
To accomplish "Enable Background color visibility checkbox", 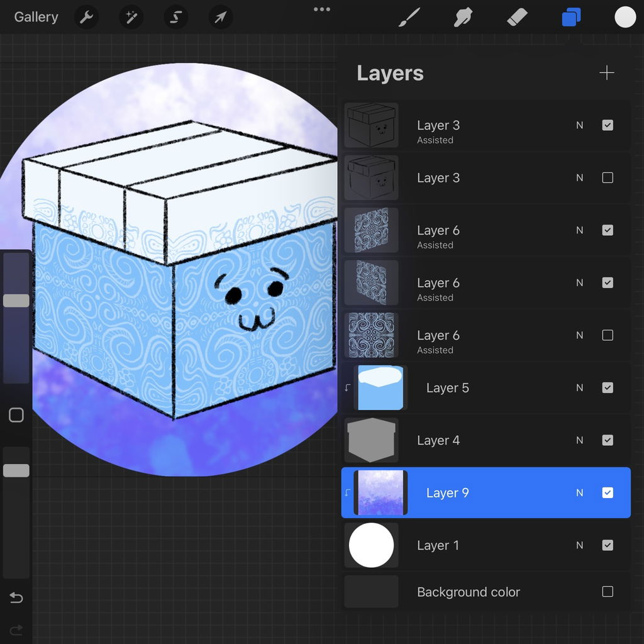I will 608,592.
